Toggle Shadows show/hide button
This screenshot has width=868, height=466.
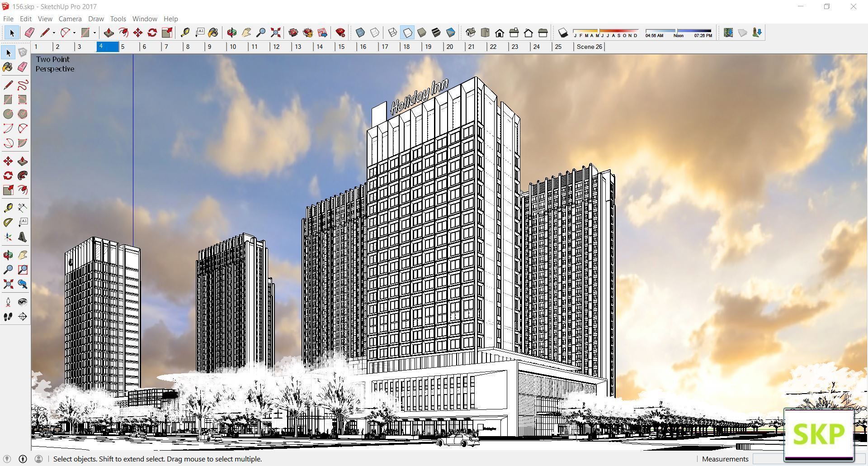[563, 33]
